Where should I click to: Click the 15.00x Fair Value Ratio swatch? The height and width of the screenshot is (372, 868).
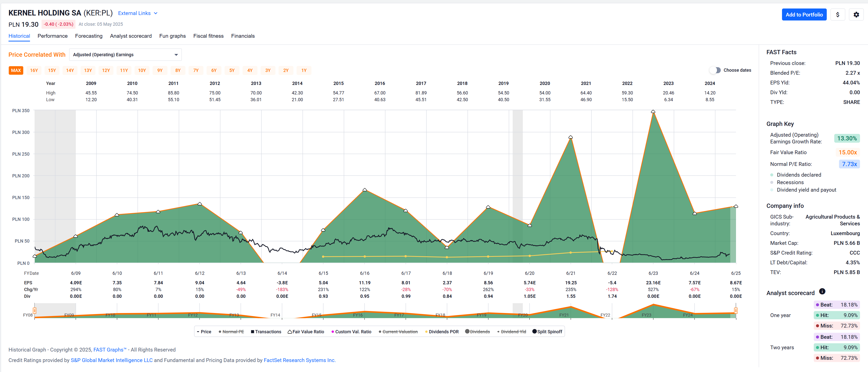(x=847, y=152)
